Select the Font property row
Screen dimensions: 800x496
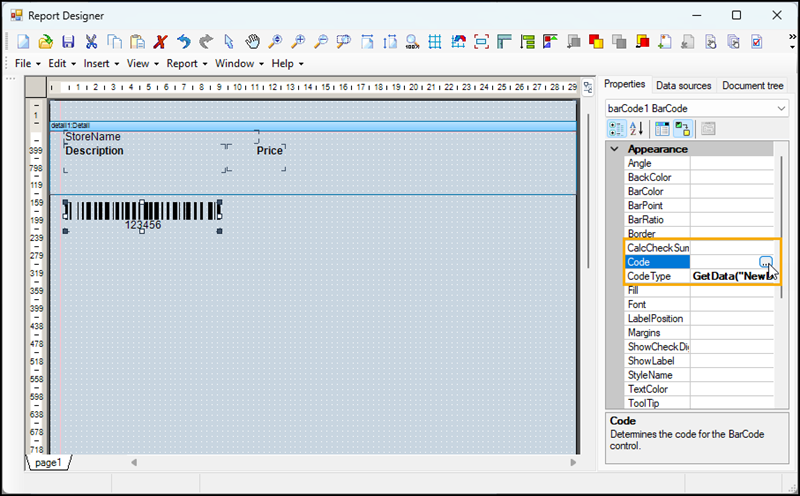(x=699, y=304)
